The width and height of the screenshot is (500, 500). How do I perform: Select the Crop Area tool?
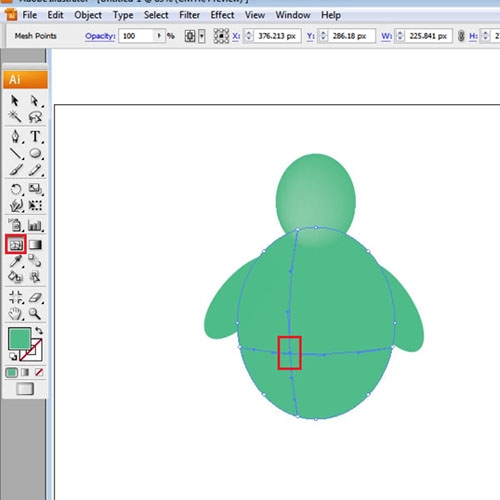click(16, 297)
